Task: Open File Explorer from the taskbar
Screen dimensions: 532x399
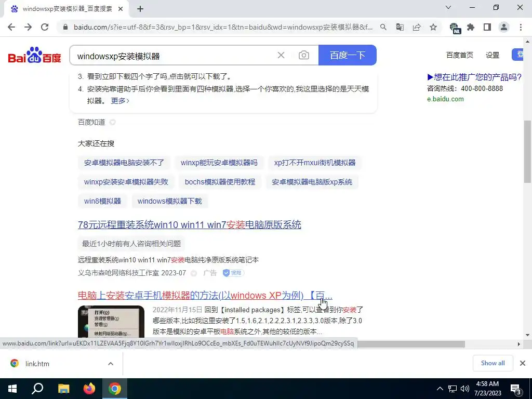Action: (x=63, y=389)
